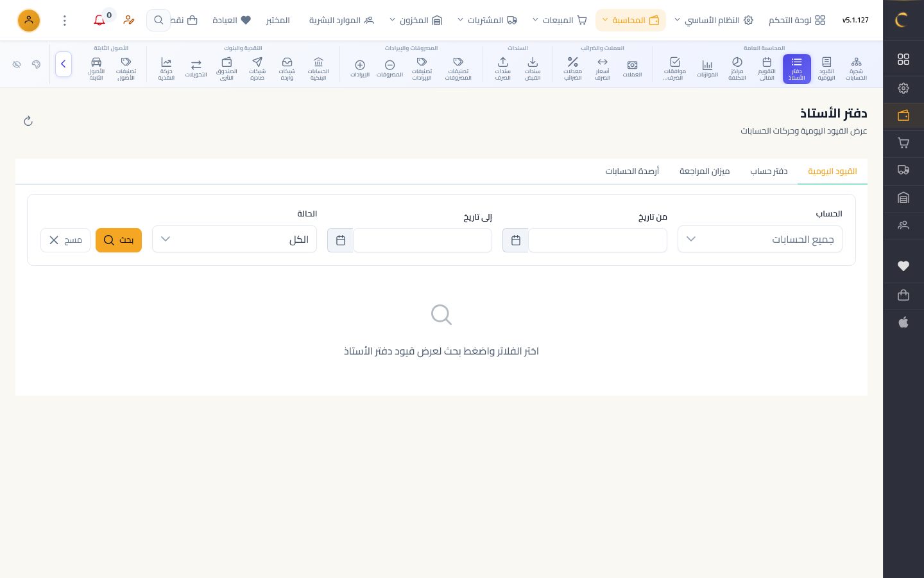Switch to the دفتر حساب tab

[x=769, y=171]
